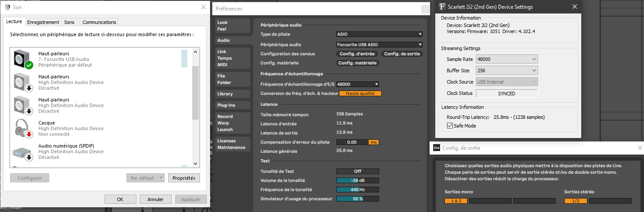
Task: Click Annuler in the Son dialog
Action: (156, 199)
